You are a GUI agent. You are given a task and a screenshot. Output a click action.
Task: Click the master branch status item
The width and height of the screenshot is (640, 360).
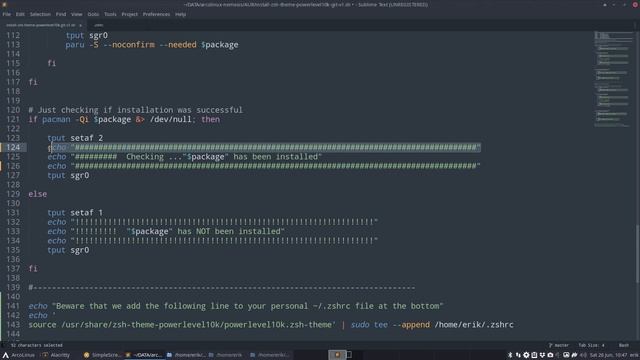coord(559,345)
